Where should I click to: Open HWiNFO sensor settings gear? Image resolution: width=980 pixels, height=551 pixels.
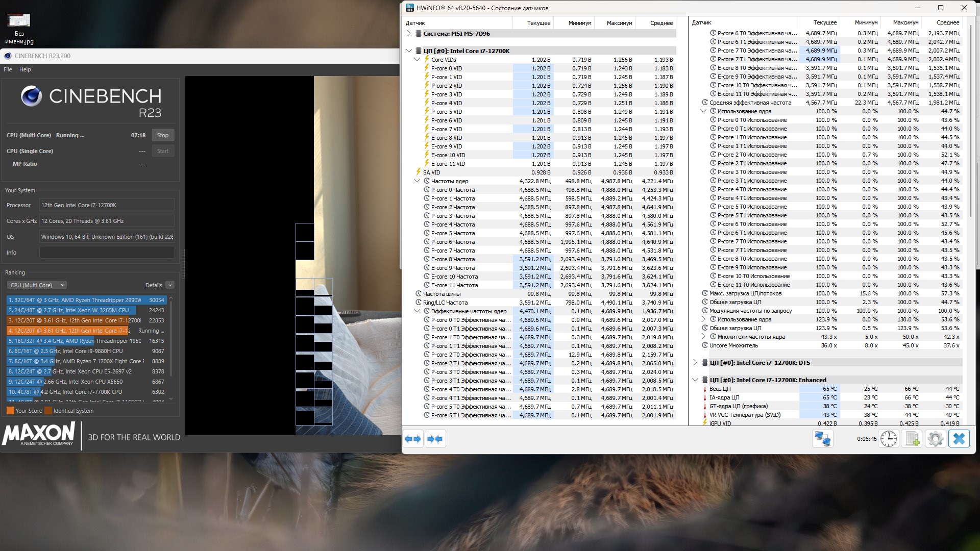click(935, 439)
